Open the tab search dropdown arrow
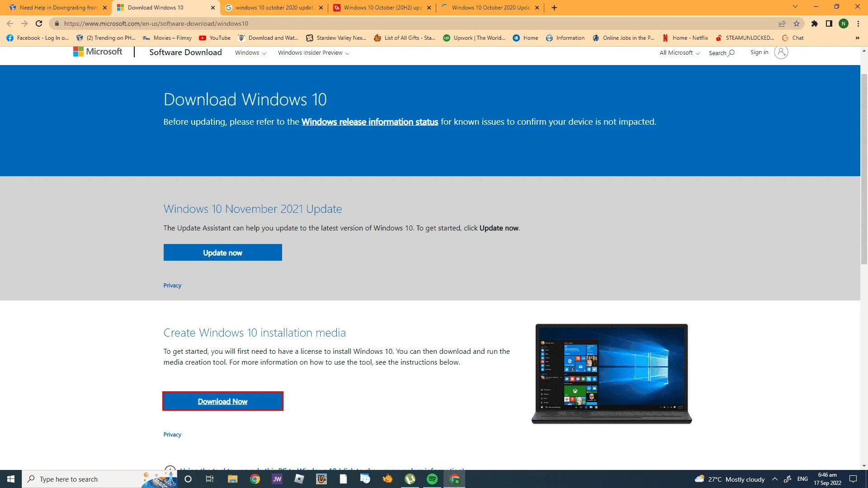Image resolution: width=868 pixels, height=488 pixels. click(795, 7)
